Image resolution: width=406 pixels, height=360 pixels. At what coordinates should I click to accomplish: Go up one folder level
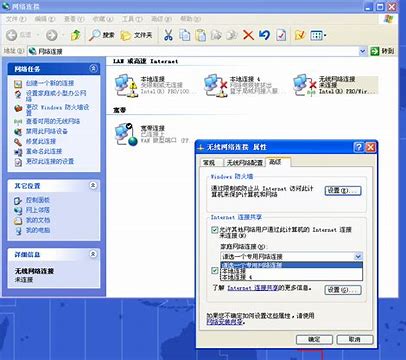click(76, 35)
